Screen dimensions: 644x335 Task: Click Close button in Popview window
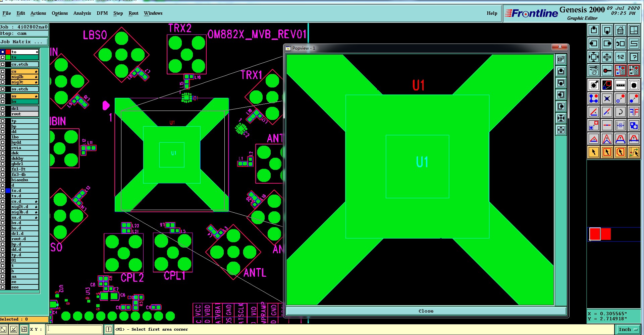(426, 311)
